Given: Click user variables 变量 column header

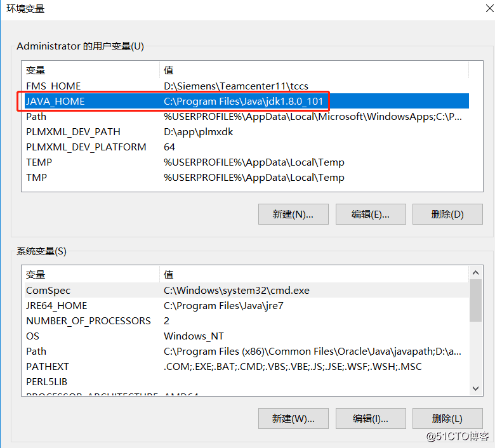Looking at the screenshot, I should pos(92,70).
